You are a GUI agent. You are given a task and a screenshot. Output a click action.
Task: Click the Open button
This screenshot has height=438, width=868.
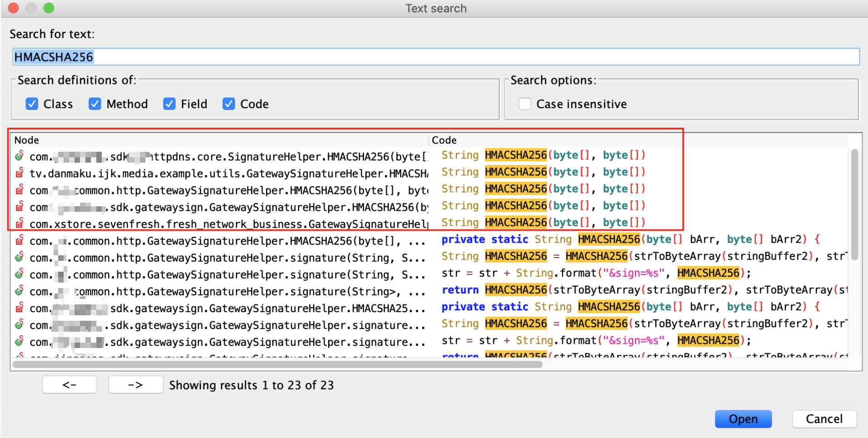743,419
